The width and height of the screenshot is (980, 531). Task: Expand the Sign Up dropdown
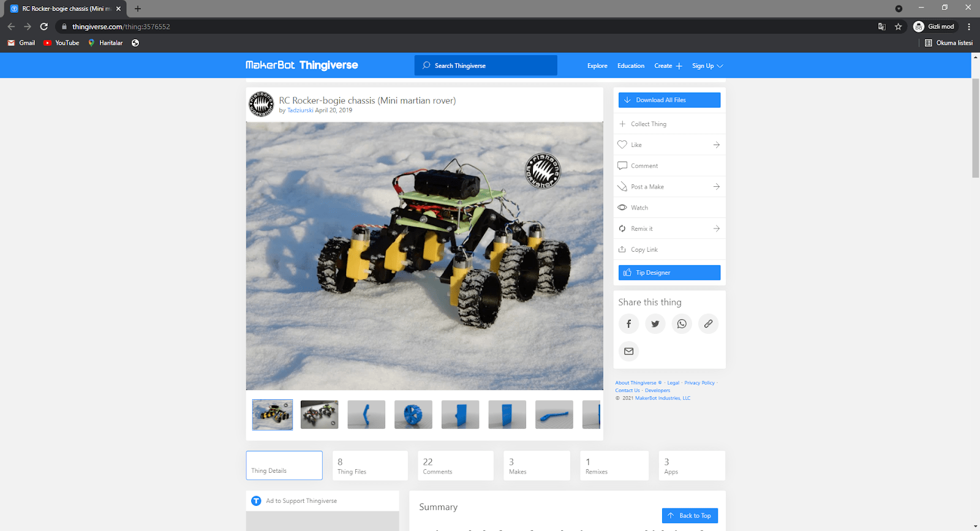(707, 66)
